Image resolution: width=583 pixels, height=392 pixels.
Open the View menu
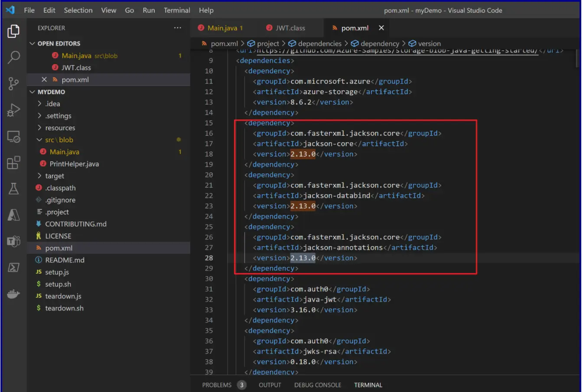108,10
